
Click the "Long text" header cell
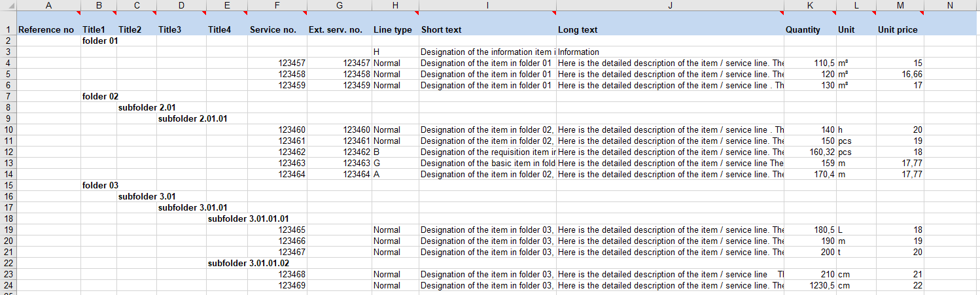click(x=670, y=29)
